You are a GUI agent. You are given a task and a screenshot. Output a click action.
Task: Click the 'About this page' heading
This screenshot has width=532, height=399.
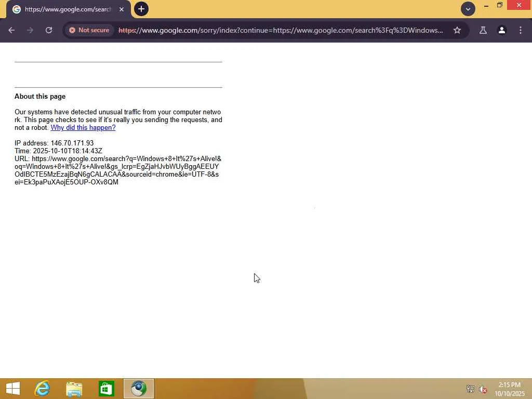40,96
